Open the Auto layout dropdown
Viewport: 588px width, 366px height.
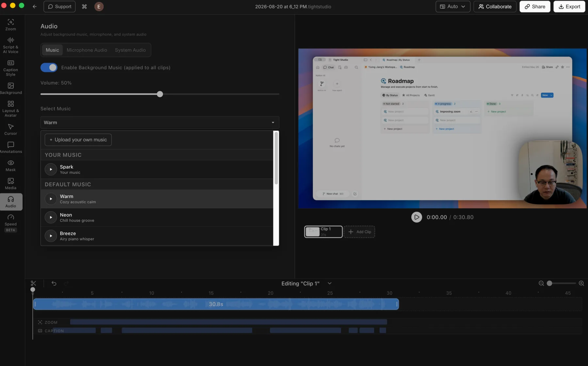pyautogui.click(x=453, y=7)
